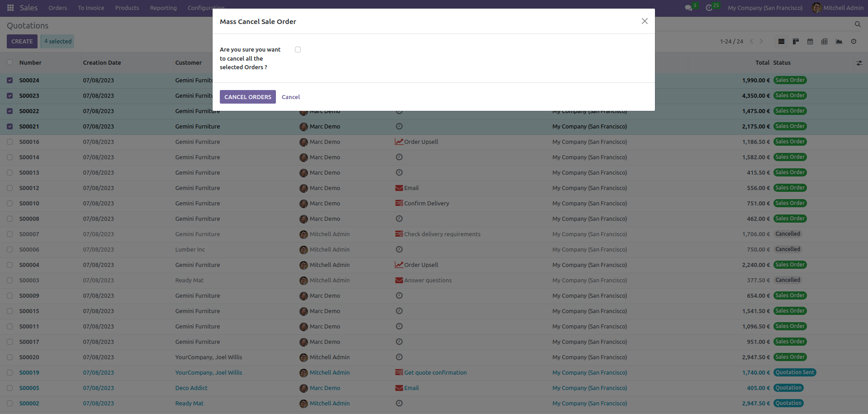868x414 pixels.
Task: Open the activities clock icon in navbar
Action: (709, 8)
